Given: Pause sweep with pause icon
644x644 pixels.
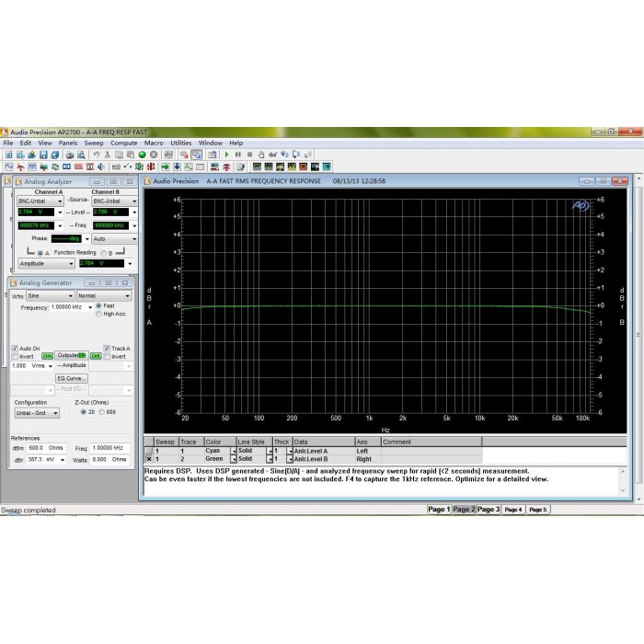Looking at the screenshot, I should pos(237,155).
